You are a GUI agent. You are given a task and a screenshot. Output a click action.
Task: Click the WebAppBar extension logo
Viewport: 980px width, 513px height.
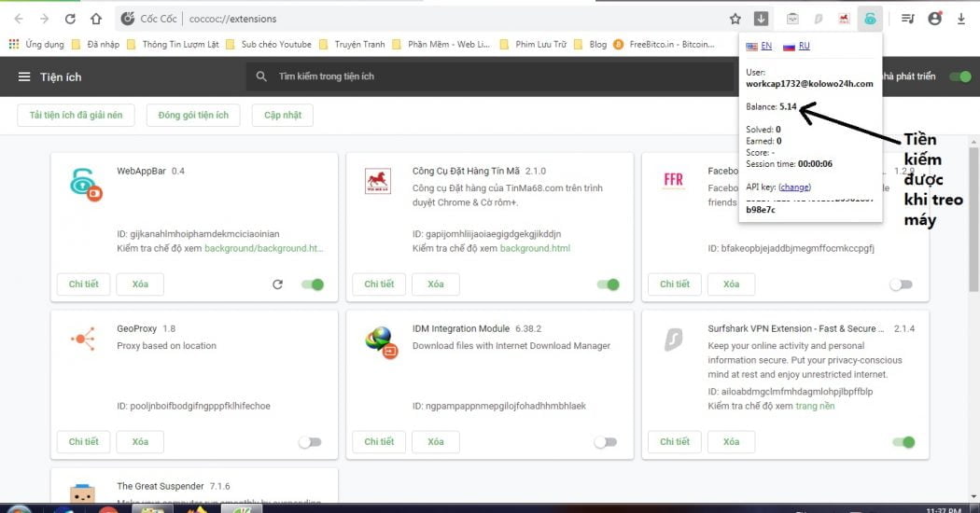(86, 185)
